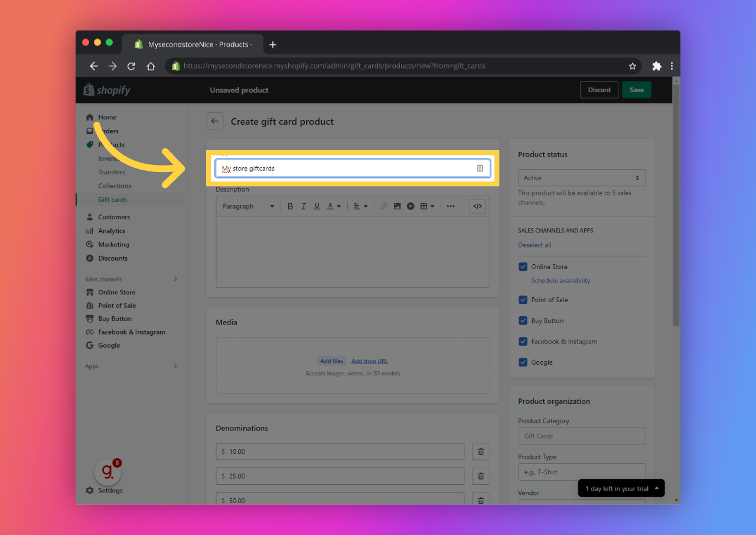Click the Italic formatting icon
The width and height of the screenshot is (756, 535).
304,206
